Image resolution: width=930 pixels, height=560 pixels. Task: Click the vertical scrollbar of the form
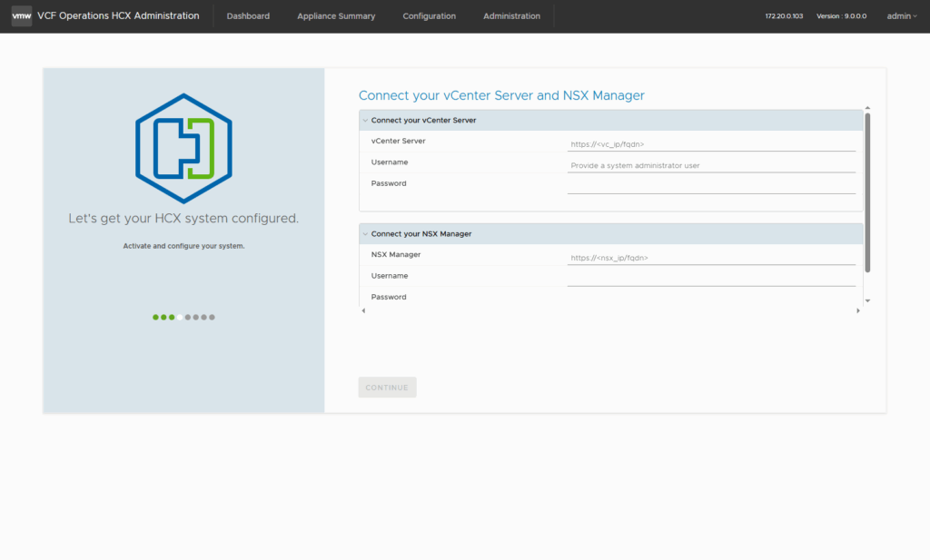click(x=867, y=191)
